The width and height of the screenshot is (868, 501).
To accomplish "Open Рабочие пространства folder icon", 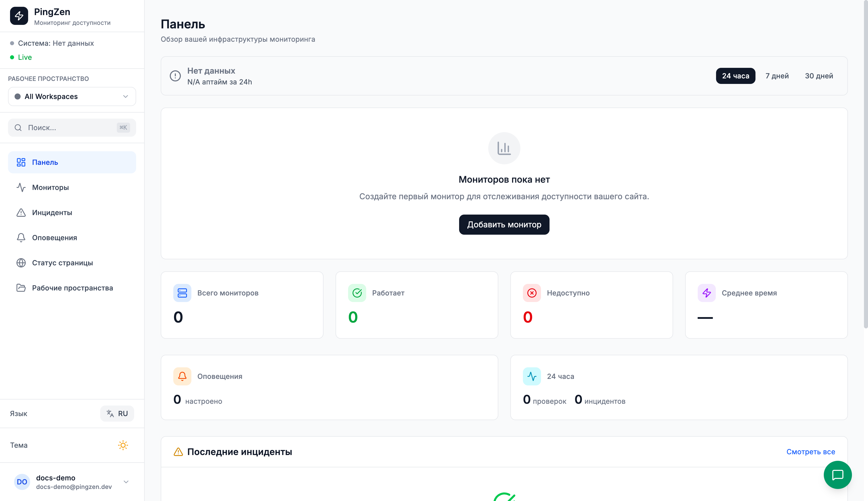I will point(21,288).
